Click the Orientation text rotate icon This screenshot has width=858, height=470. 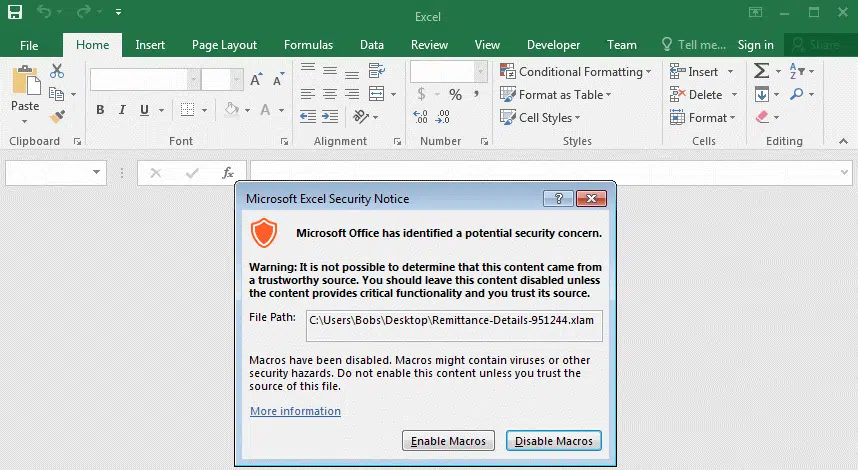tap(361, 116)
